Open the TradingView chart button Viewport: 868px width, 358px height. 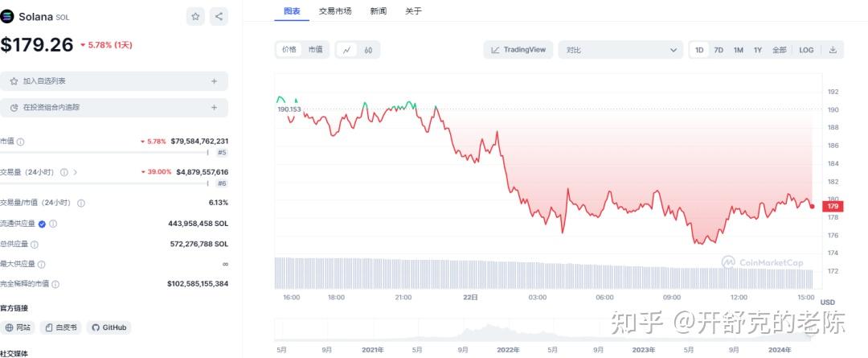pyautogui.click(x=518, y=50)
